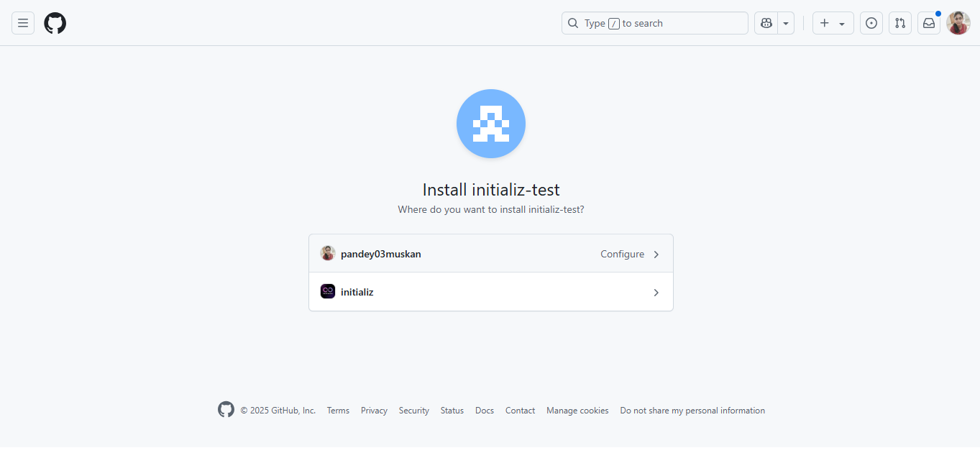
Task: Open the Status footer link
Action: (452, 411)
